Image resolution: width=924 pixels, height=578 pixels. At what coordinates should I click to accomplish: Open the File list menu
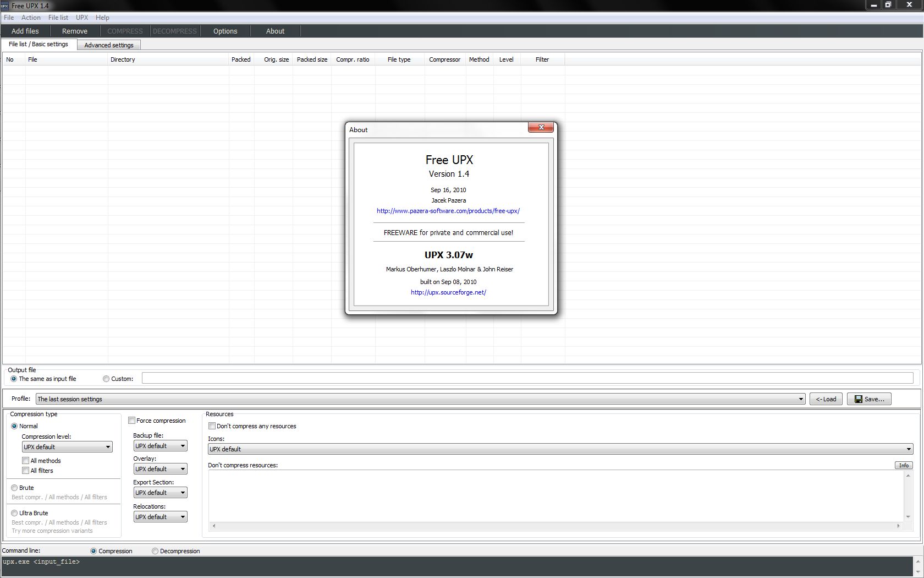pos(58,17)
